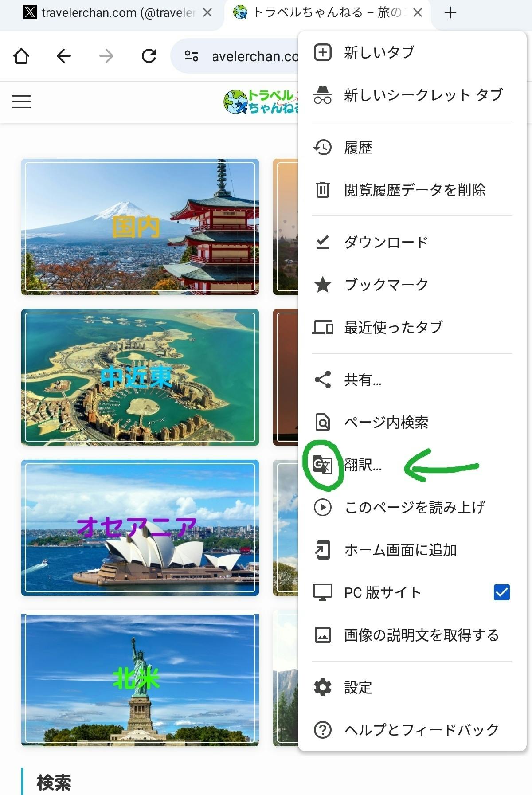
Task: Open ダウンロード from the menu
Action: (412, 242)
